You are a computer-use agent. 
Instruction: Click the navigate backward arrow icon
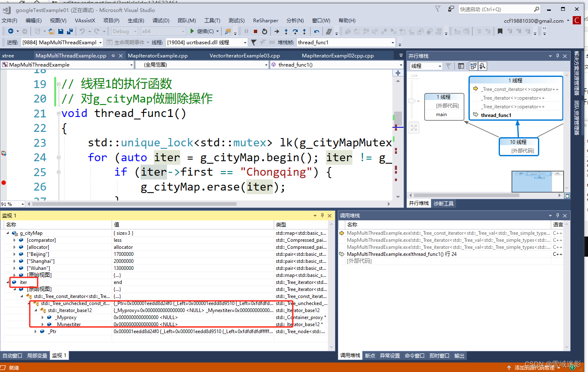coord(11,31)
